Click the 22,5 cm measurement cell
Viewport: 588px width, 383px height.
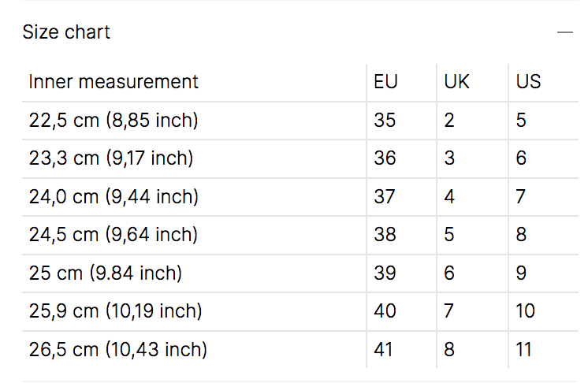point(114,121)
